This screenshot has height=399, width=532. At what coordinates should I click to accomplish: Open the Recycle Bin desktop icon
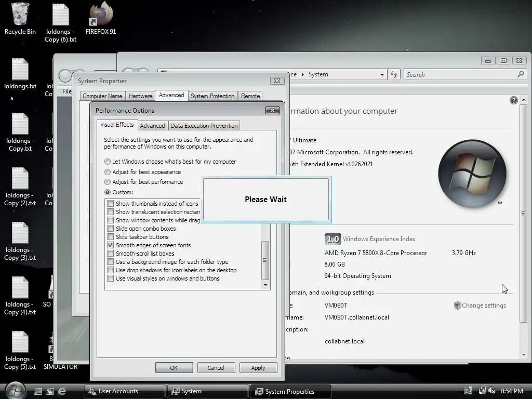(20, 19)
